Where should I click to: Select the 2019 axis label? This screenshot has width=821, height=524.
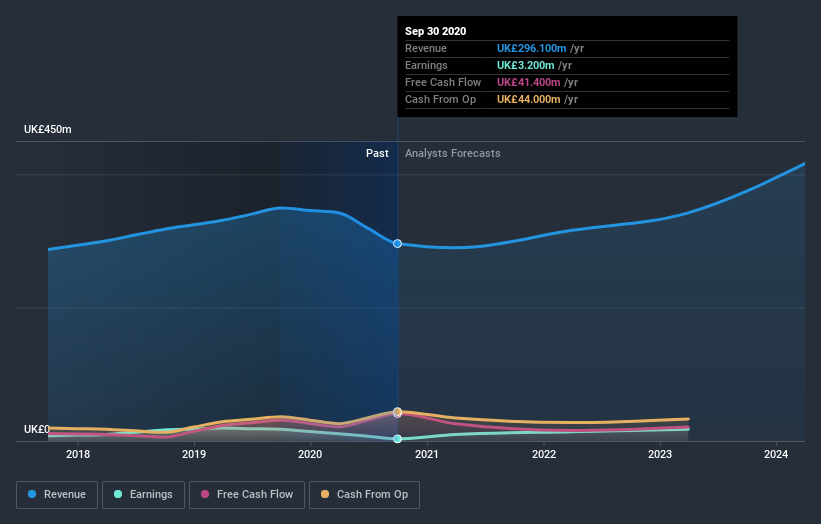pyautogui.click(x=194, y=454)
